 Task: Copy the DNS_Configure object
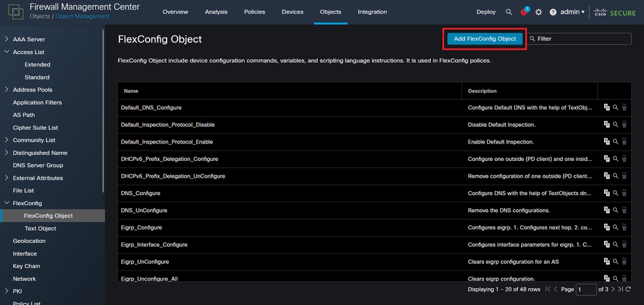(607, 193)
